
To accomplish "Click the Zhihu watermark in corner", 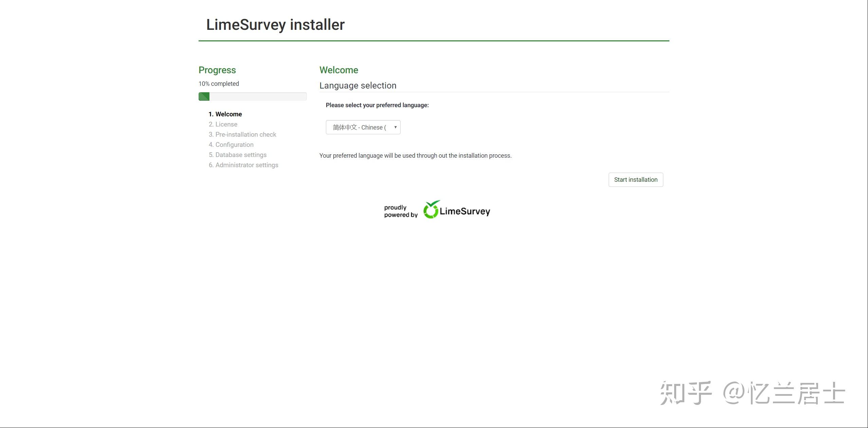I will pyautogui.click(x=752, y=393).
